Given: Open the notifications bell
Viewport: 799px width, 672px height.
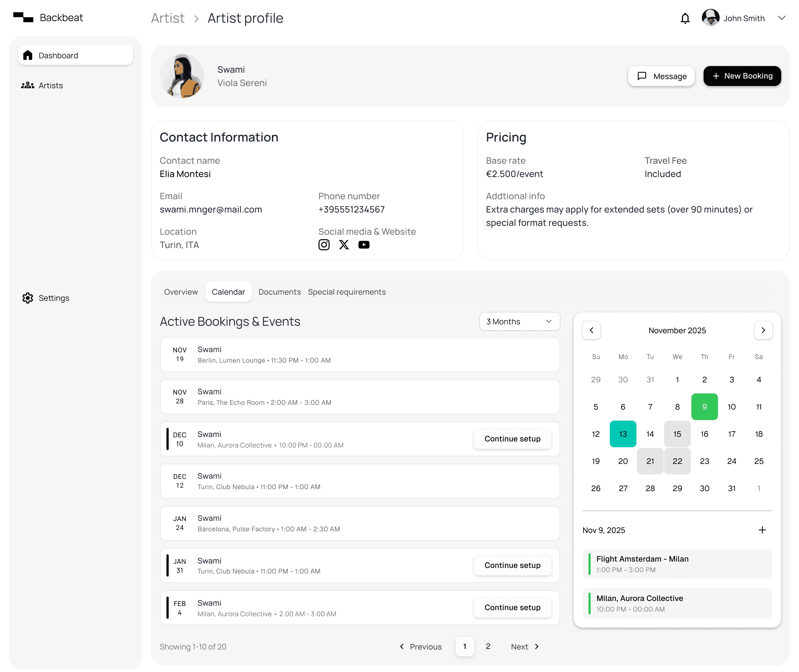Looking at the screenshot, I should (x=685, y=18).
